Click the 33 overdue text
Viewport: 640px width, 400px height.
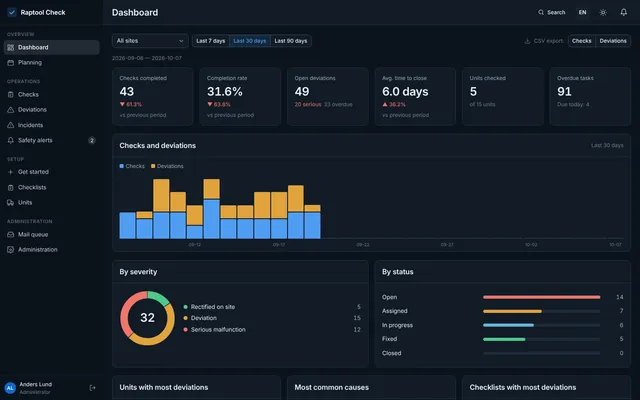pos(338,104)
